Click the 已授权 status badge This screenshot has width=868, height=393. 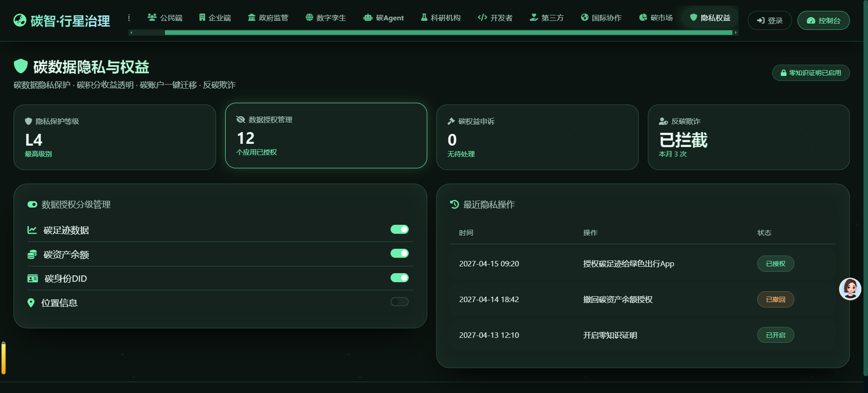tap(776, 264)
